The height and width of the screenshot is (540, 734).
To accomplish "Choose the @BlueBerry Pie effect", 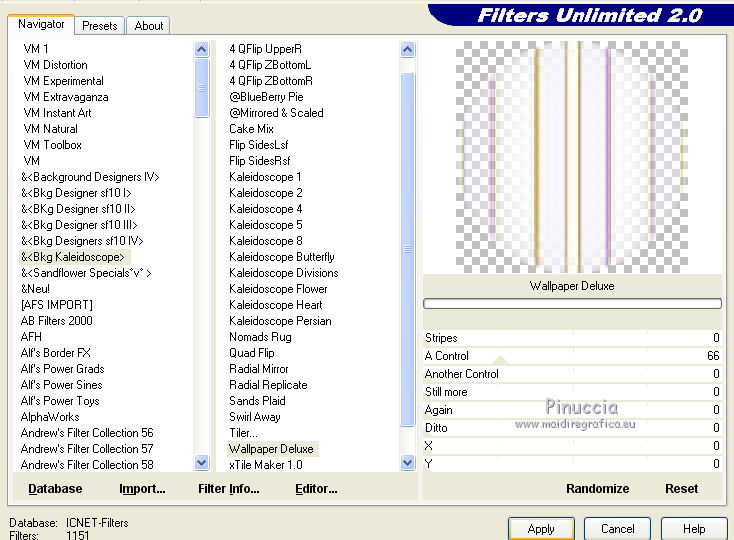I will [x=266, y=97].
